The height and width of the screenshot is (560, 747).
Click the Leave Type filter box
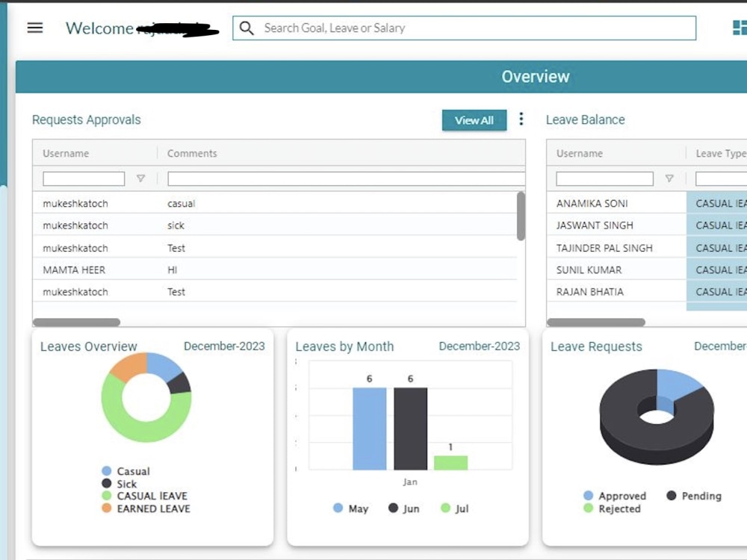tap(722, 178)
